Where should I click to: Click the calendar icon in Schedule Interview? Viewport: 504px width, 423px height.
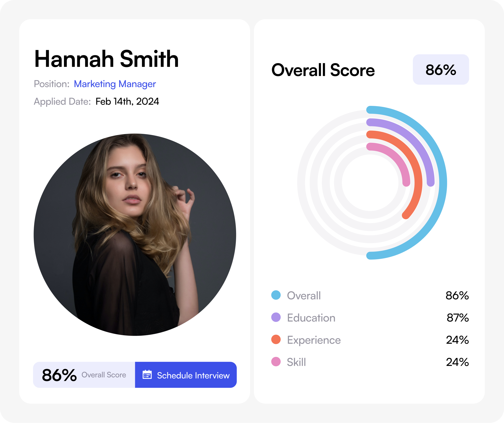147,375
